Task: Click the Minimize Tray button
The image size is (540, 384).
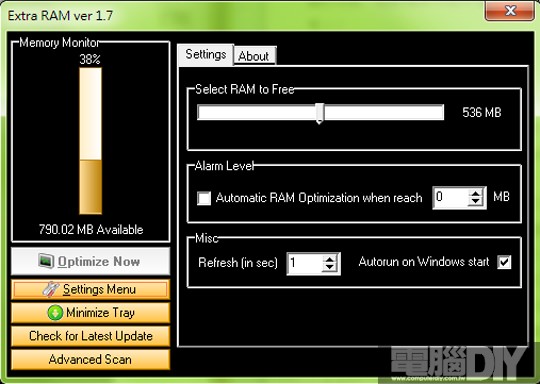Action: click(x=91, y=313)
